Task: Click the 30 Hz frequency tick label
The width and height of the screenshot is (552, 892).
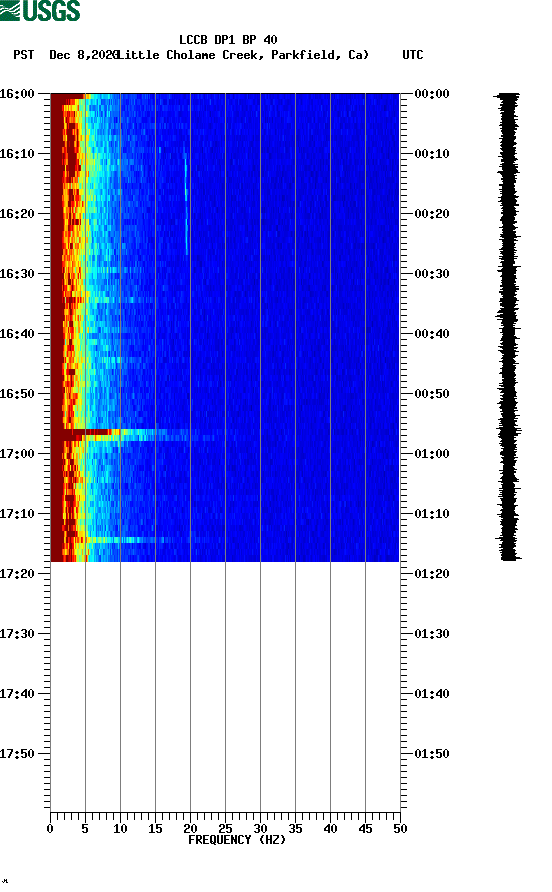Action: (x=261, y=829)
